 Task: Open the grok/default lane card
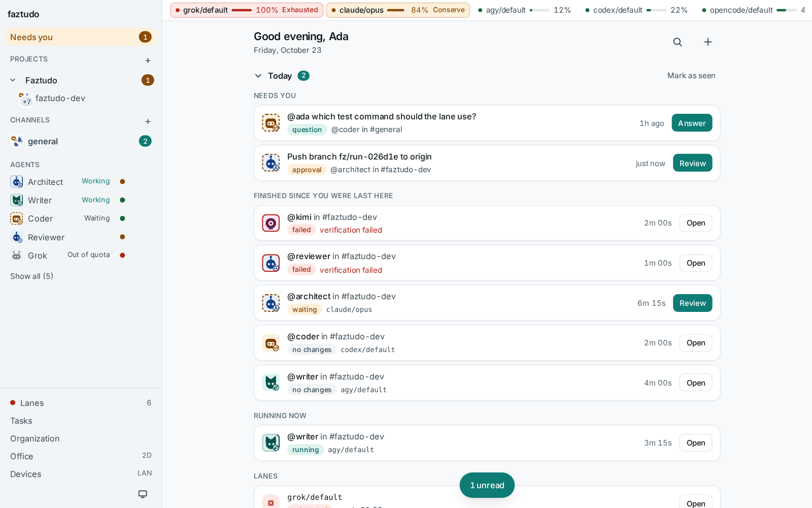pos(696,502)
